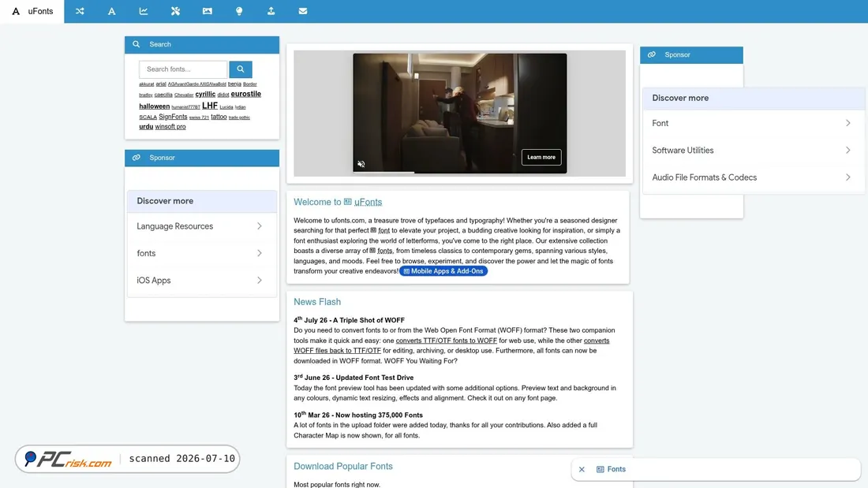The image size is (868, 488).
Task: Open the urdu tag link
Action: (146, 127)
